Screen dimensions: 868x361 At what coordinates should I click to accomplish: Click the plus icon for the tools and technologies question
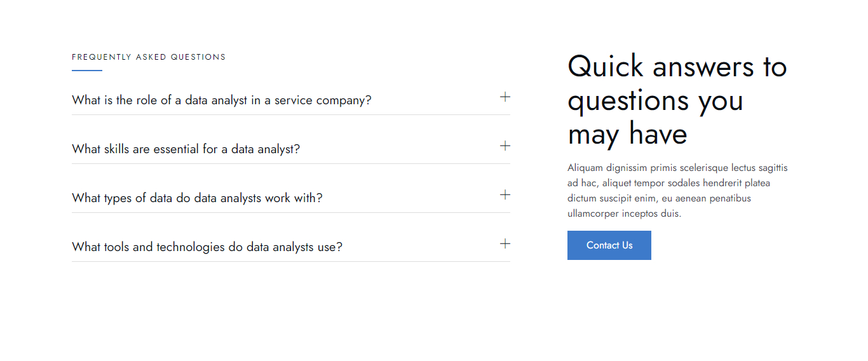click(505, 244)
